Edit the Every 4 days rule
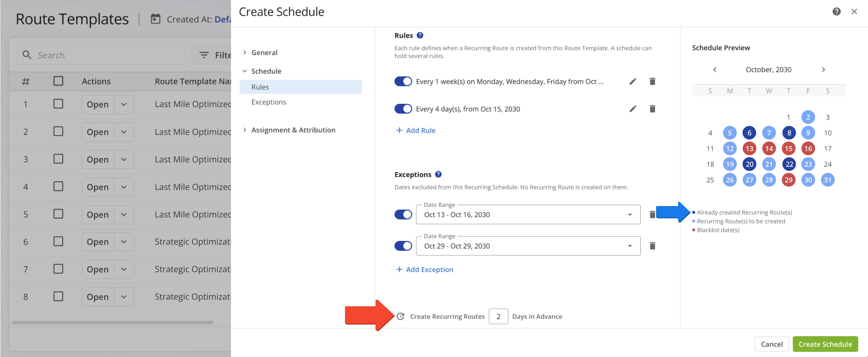The height and width of the screenshot is (357, 868). (x=633, y=109)
